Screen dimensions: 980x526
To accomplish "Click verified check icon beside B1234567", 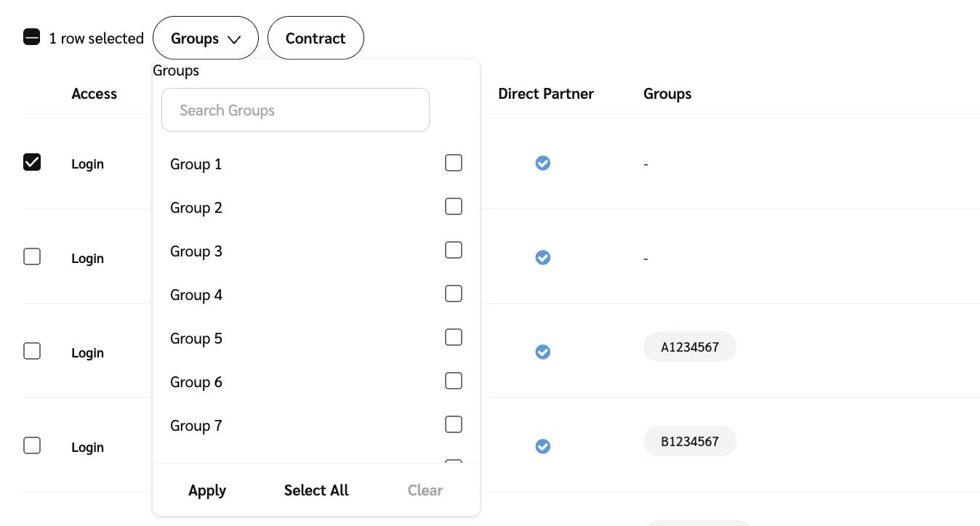I will tap(542, 447).
